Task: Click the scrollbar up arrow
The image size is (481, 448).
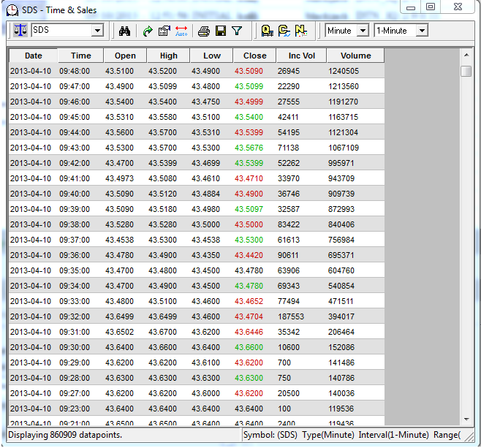Action: point(466,56)
